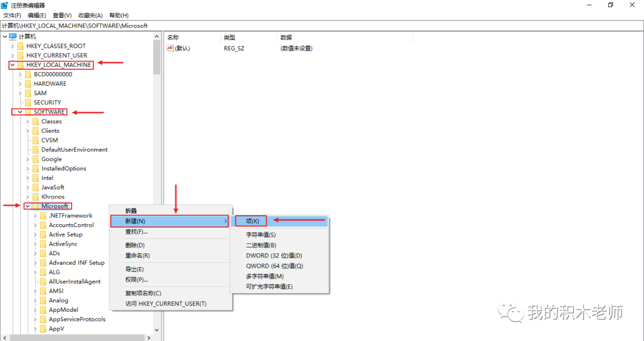Open the 编辑(E) menu
644x341 pixels.
coord(37,15)
